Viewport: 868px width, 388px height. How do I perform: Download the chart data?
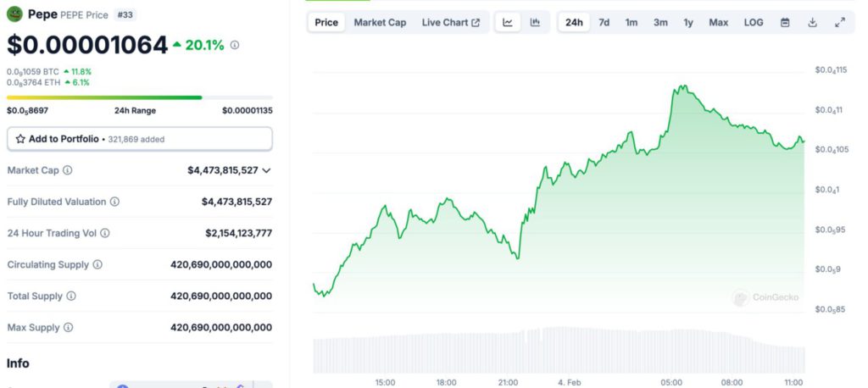(x=812, y=23)
